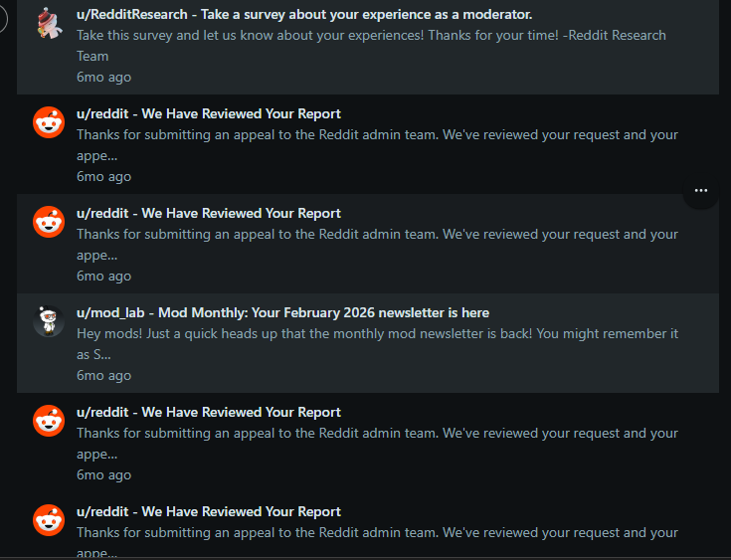Click u/reddit avatar of the cut-off bottom message
This screenshot has width=731, height=560.
click(x=49, y=520)
